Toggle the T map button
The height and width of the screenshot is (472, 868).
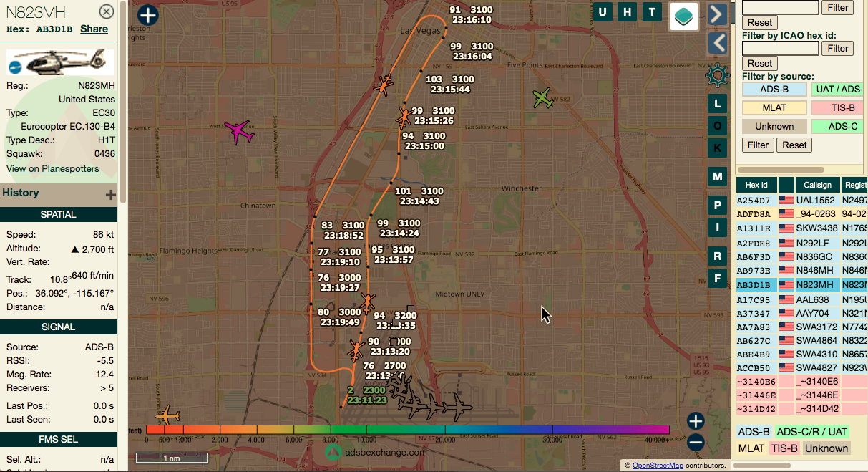652,11
